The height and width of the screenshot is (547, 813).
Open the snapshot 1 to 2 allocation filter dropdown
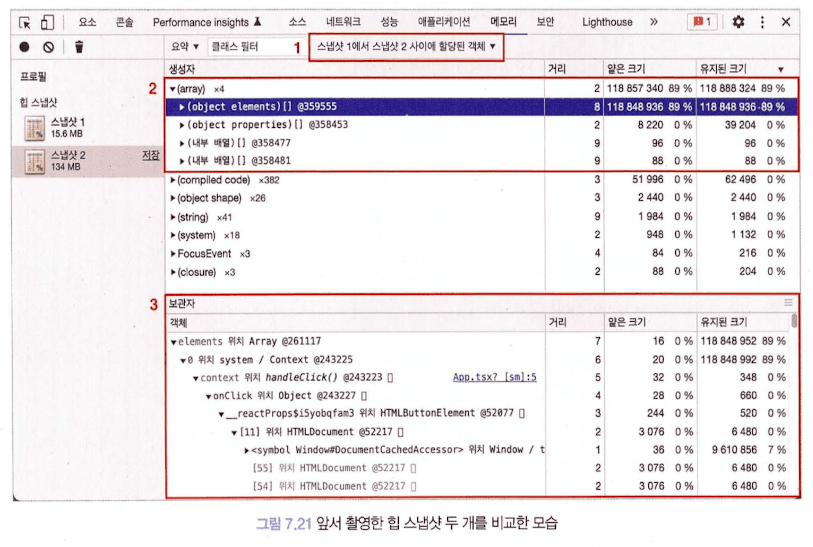405,46
